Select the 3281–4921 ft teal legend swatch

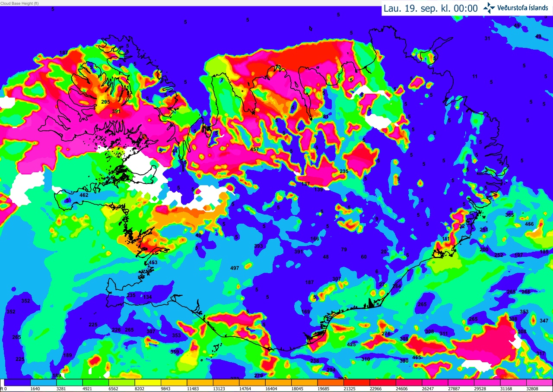(70, 382)
